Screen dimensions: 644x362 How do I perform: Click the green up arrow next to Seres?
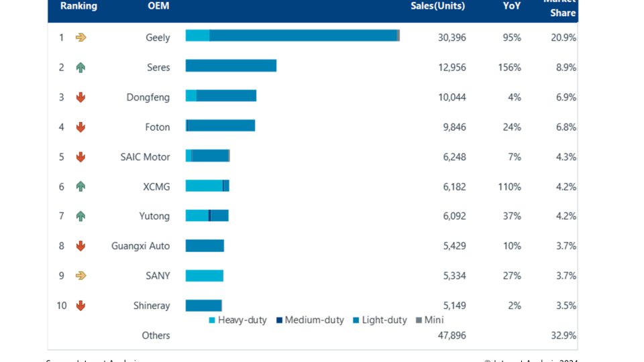[x=81, y=67]
